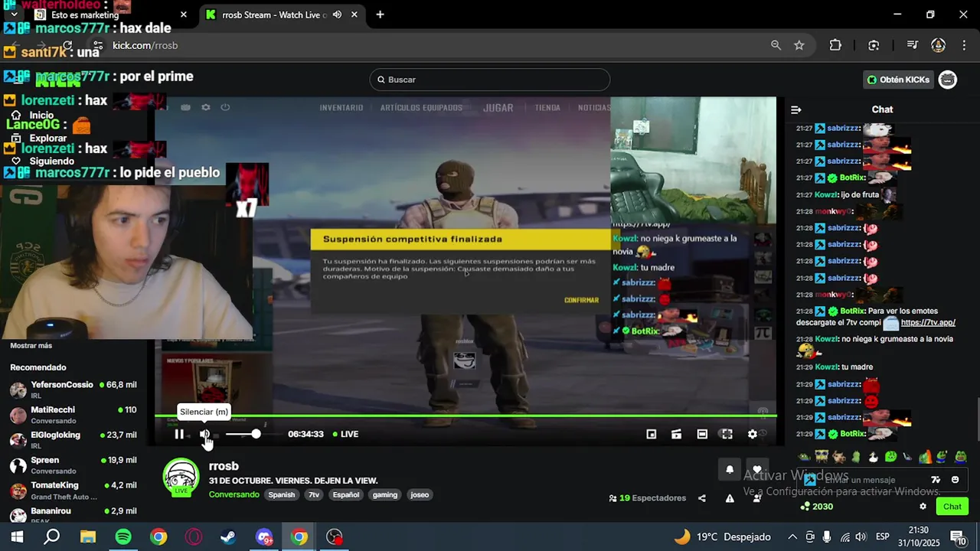The image size is (980, 551).
Task: Report the stream via warning icon
Action: coord(730,498)
